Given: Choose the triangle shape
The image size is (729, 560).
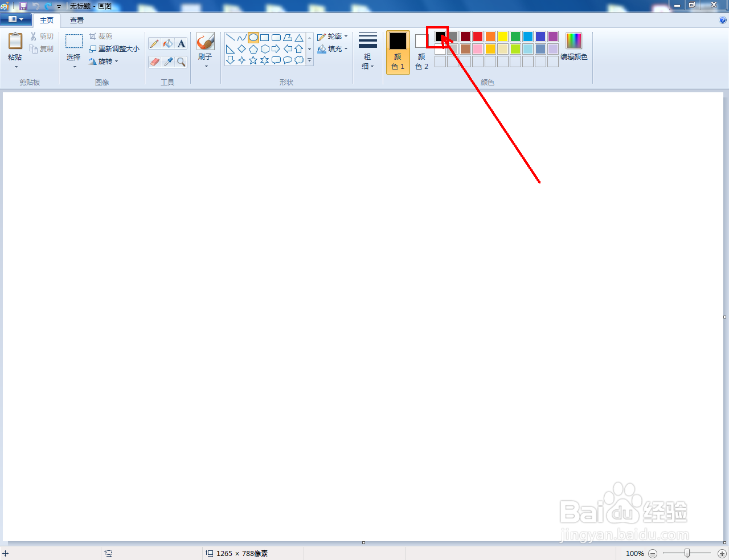Looking at the screenshot, I should tap(299, 38).
